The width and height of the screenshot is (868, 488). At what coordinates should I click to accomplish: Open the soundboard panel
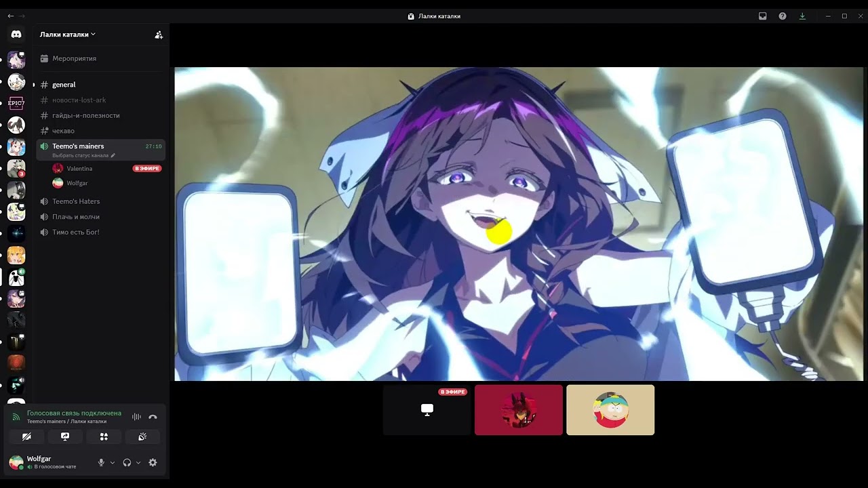click(142, 436)
